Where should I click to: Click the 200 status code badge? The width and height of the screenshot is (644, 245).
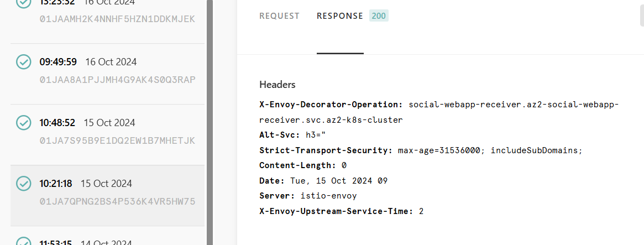379,16
